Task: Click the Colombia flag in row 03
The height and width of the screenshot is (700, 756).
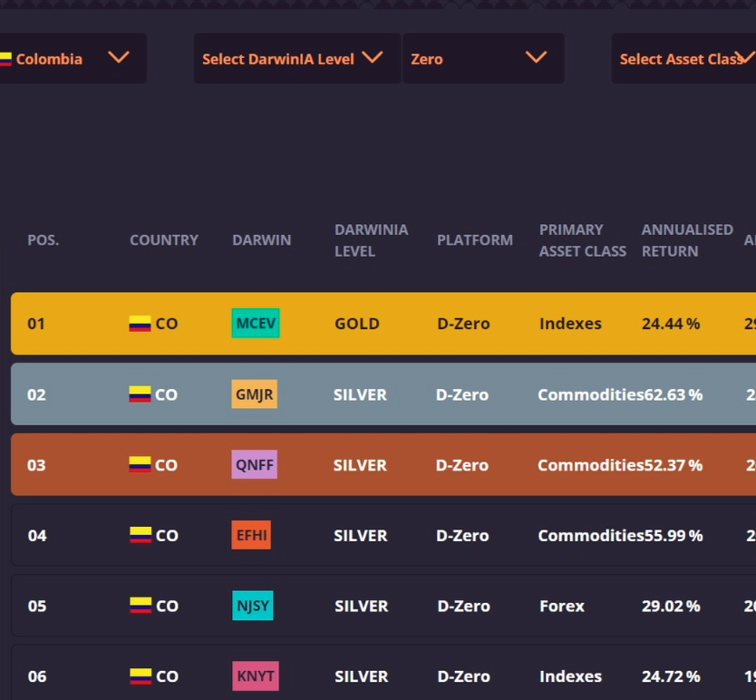Action: (140, 465)
